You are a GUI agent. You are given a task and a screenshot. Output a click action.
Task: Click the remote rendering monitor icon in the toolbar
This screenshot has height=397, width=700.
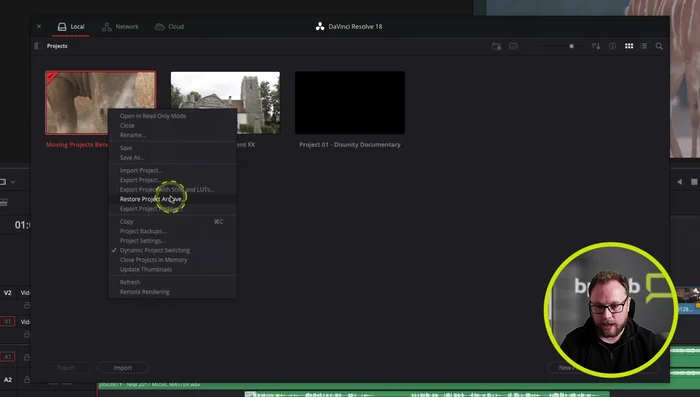(513, 46)
